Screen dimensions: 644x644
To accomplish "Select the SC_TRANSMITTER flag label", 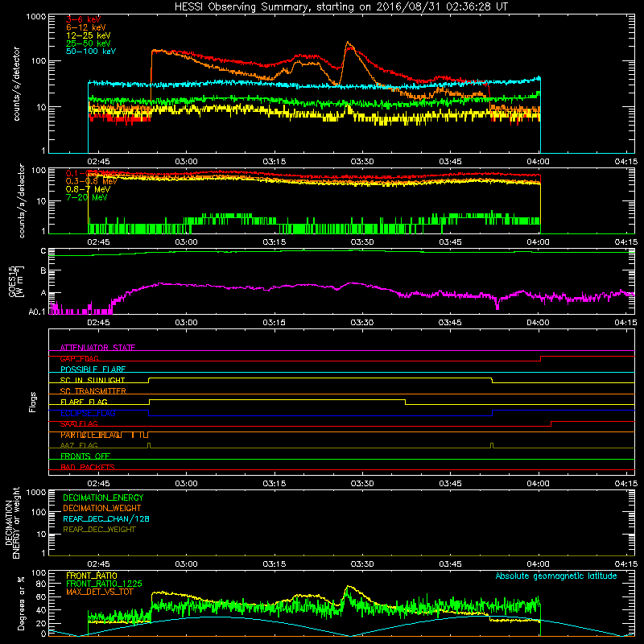I will point(93,391).
